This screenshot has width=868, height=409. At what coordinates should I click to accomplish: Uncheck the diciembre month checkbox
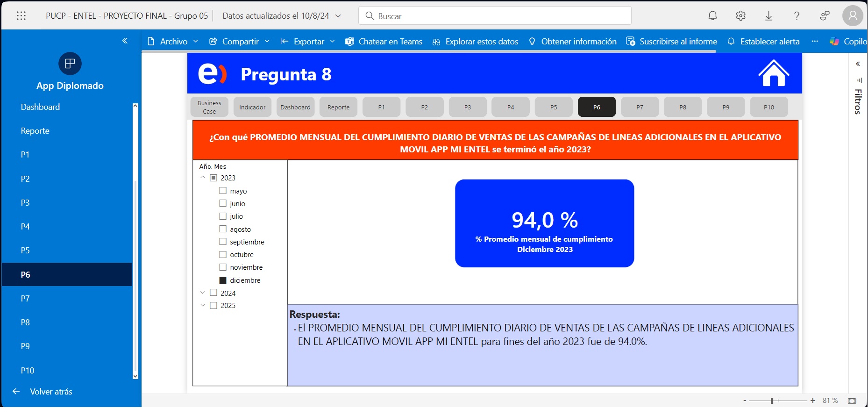pos(223,280)
